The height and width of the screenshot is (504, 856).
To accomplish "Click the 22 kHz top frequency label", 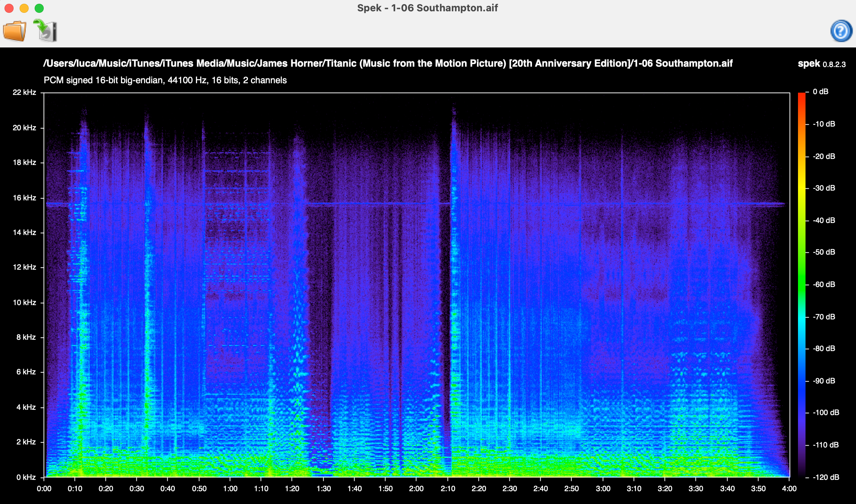I will (24, 92).
